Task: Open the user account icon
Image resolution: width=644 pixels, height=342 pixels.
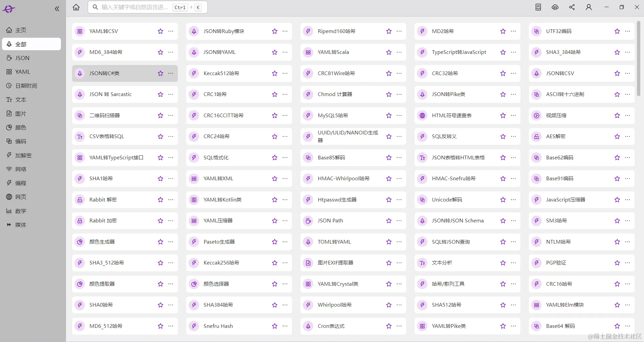Action: [x=588, y=7]
